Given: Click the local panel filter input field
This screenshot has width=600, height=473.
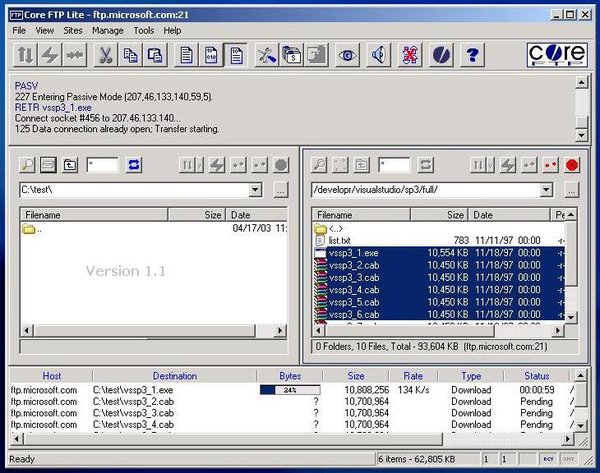Looking at the screenshot, I should click(x=102, y=165).
